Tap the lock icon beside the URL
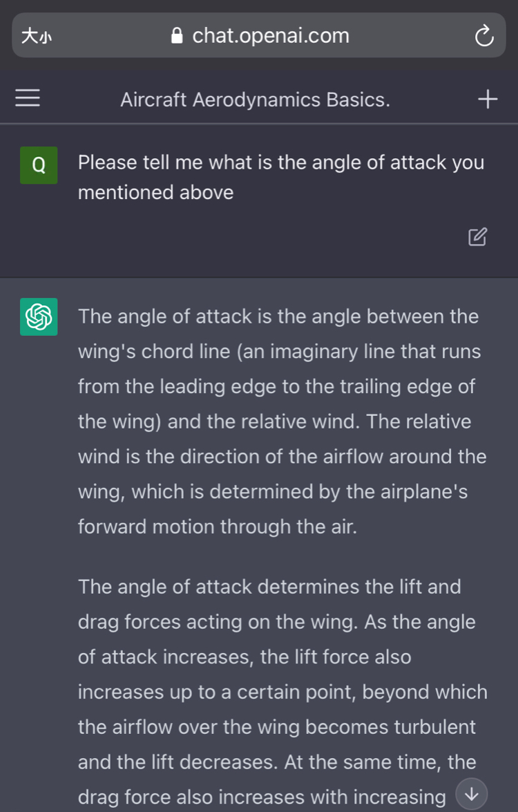 (177, 36)
